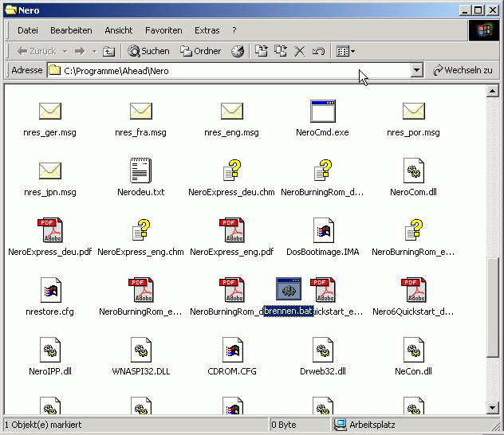Select the NeroBurningRom_e... PDF beside nrestore.cfg
The image size is (504, 435).
point(141,290)
